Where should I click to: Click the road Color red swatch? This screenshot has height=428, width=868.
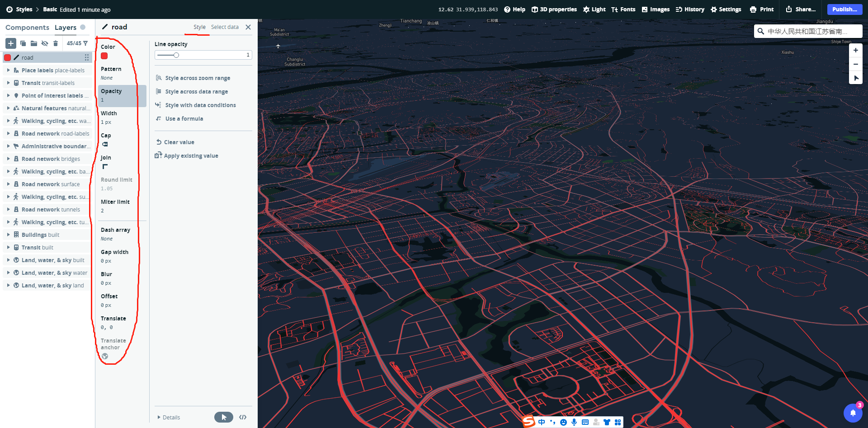coord(104,56)
